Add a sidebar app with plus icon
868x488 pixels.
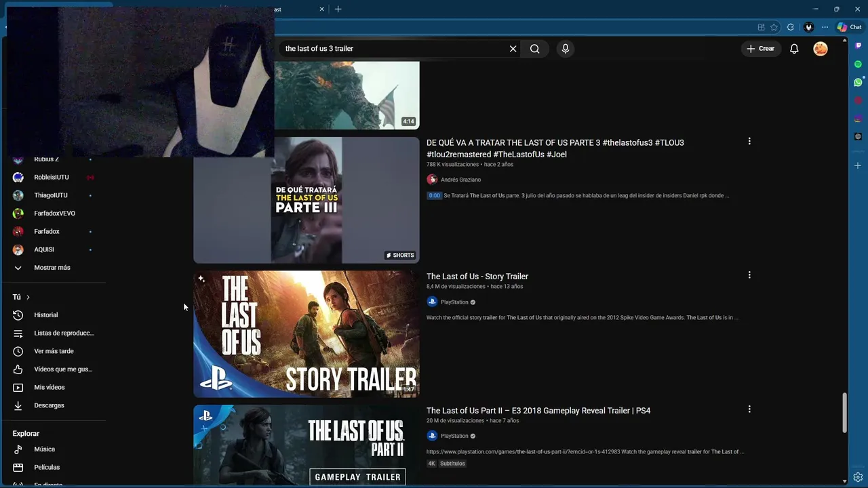coord(858,165)
